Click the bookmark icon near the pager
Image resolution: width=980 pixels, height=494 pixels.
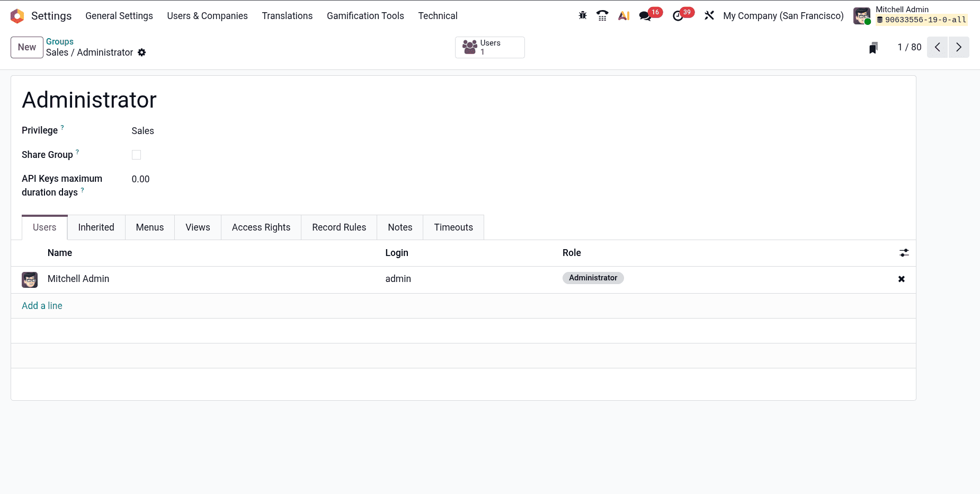pyautogui.click(x=873, y=47)
